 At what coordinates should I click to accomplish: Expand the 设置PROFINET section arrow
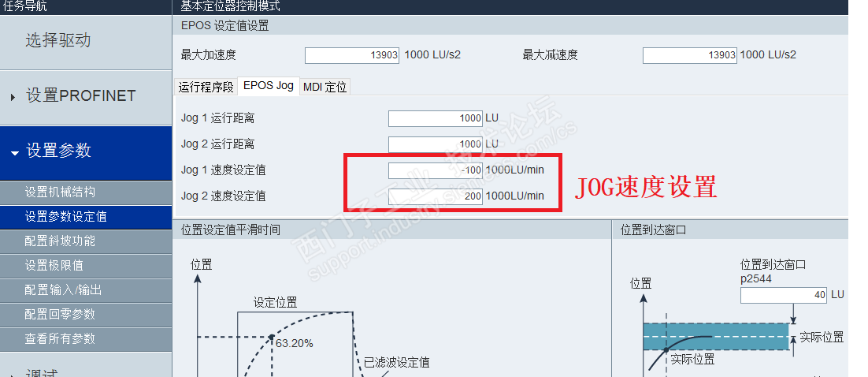(x=13, y=98)
